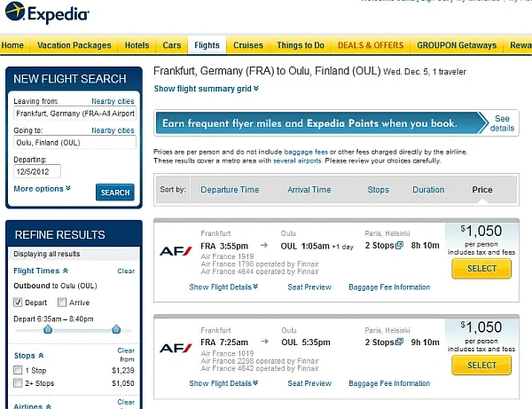Open Seat Preview for 3:55pm flight
Viewport: 532px width, 409px height.
(x=309, y=287)
